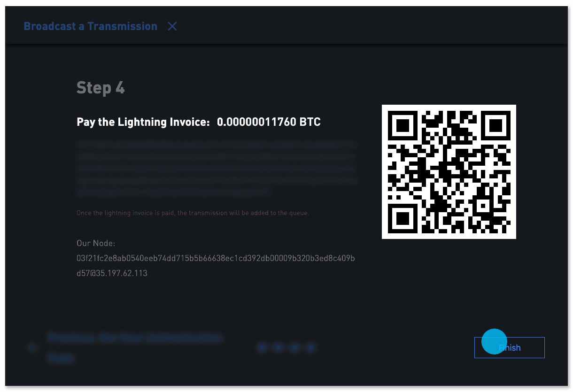Click the Step 4 heading
Image resolution: width=573 pixels, height=392 pixels.
coord(101,88)
